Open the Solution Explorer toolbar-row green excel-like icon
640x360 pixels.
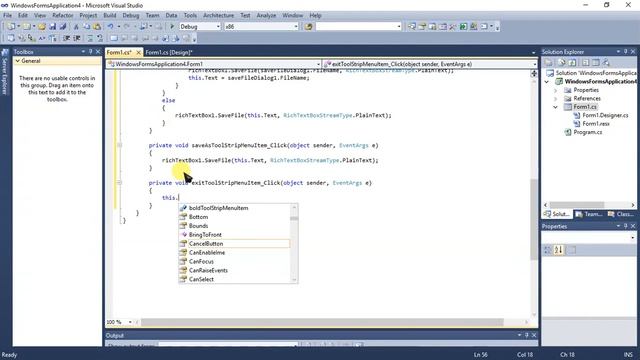[463, 27]
